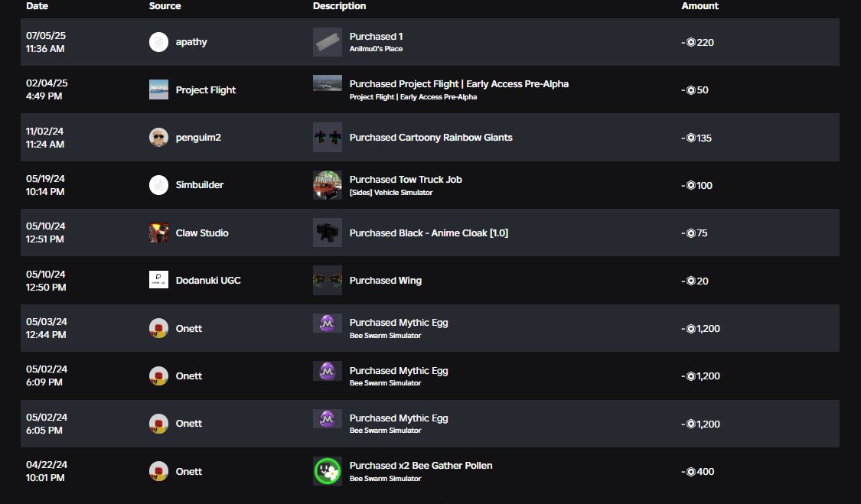Open the Dodanuki UGC group logo
Screen dimensions: 861x504
pos(158,280)
